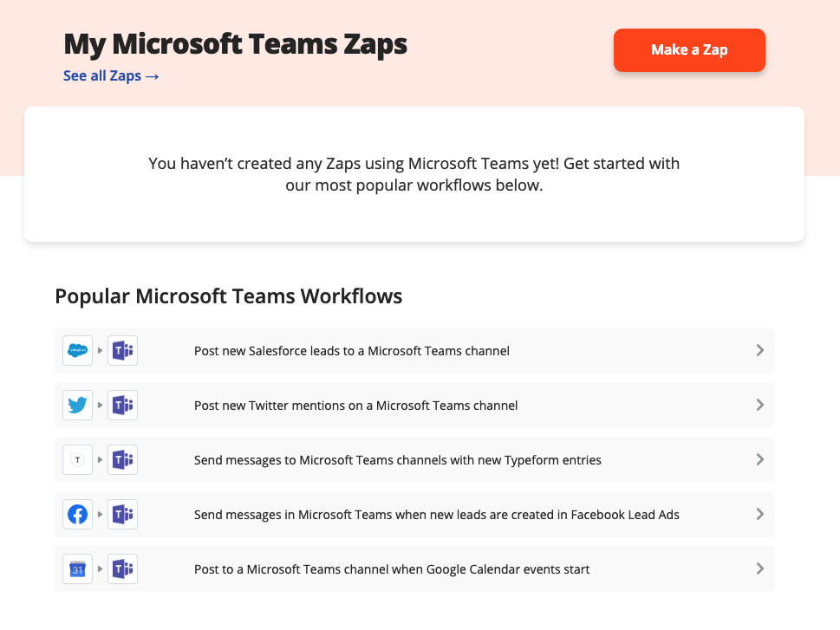Viewport: 840px width, 630px height.
Task: Open the Facebook Lead Ads workflow chevron
Action: pos(759,514)
